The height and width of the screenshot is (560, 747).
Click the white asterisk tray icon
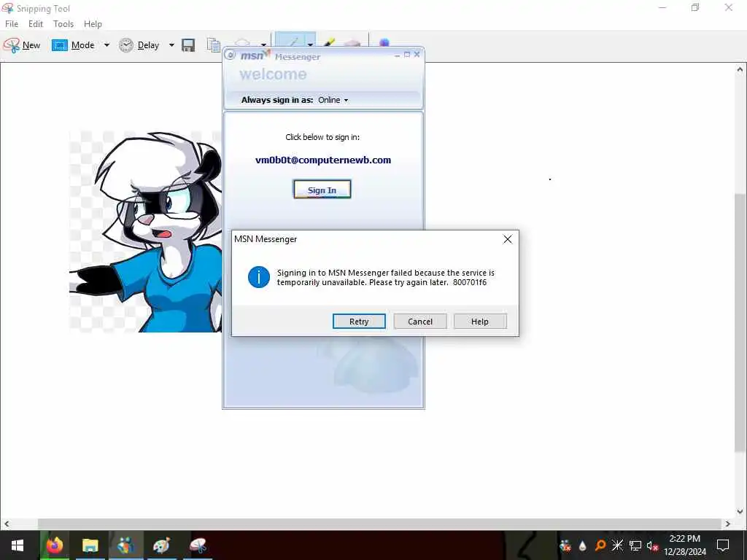click(617, 545)
